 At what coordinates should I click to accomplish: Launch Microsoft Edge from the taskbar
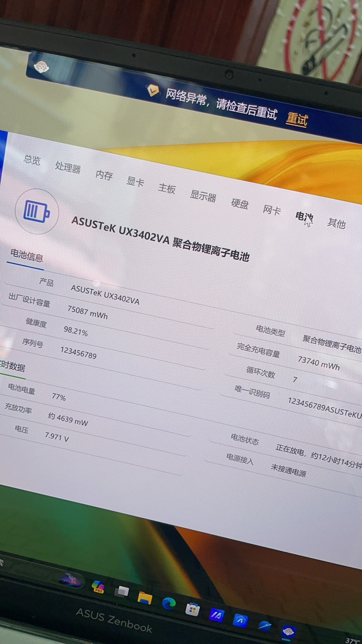click(168, 603)
